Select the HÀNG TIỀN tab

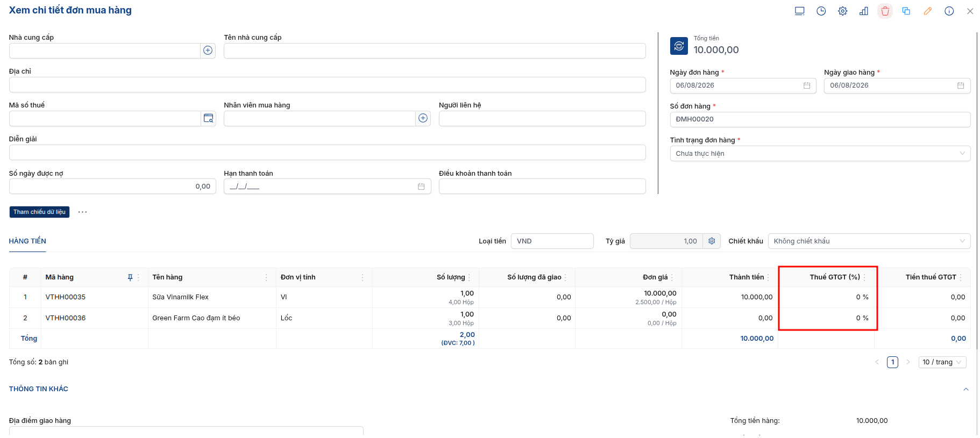click(x=27, y=241)
